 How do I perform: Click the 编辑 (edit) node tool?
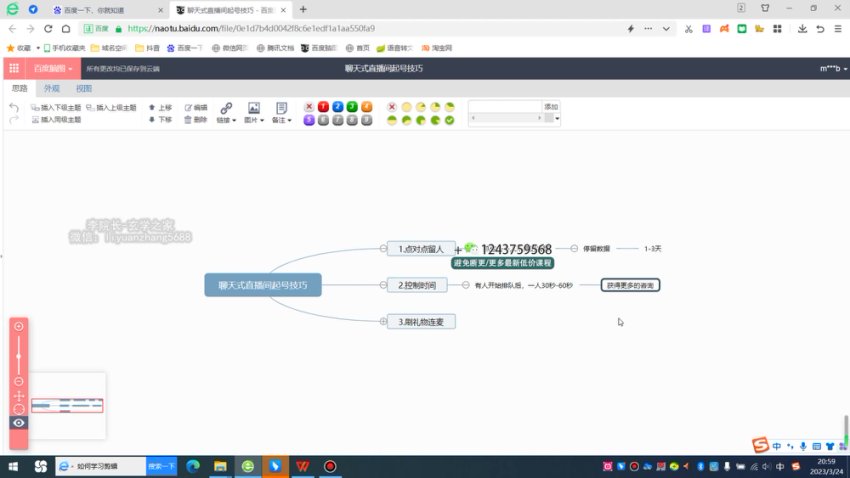195,107
